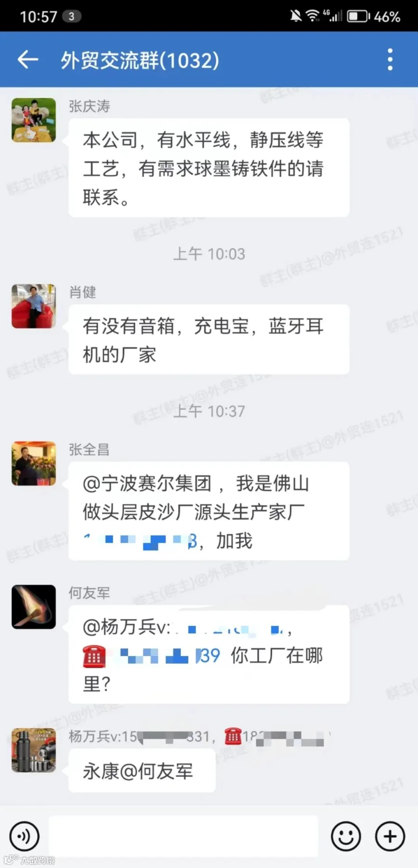Tap the 永康@何友军 reply bubble
Image resolution: width=418 pixels, height=868 pixels.
tap(142, 771)
